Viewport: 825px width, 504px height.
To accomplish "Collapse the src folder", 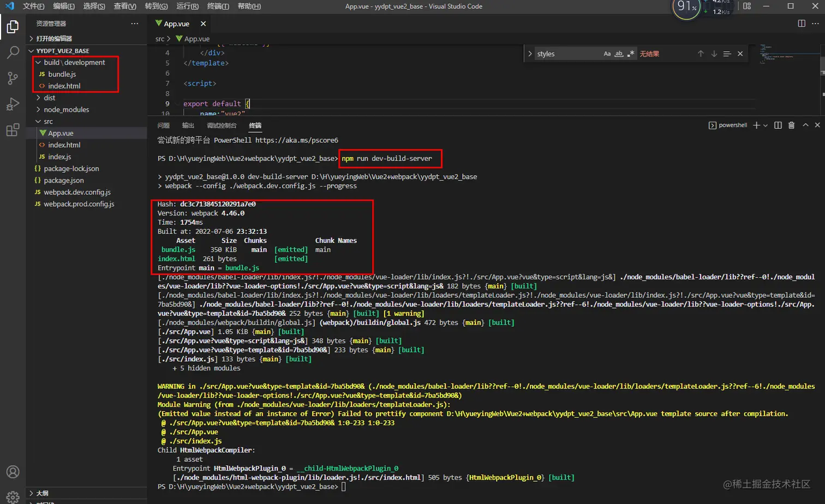I will pos(87,121).
